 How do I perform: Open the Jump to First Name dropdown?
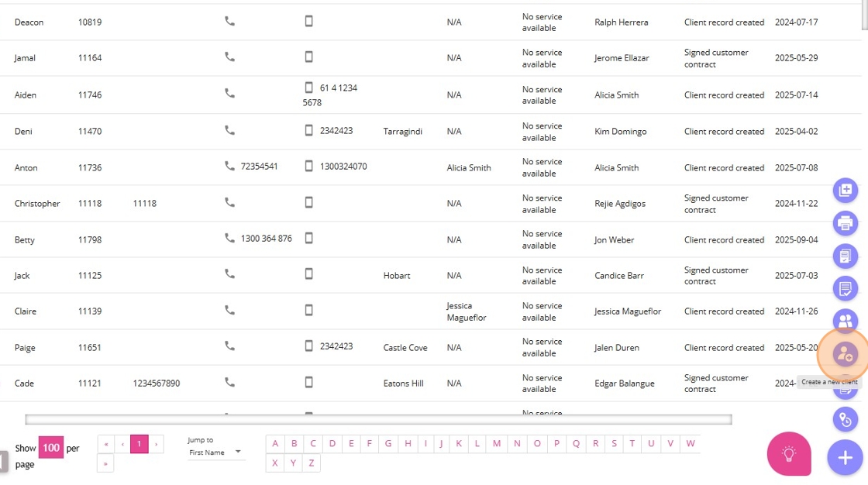pyautogui.click(x=215, y=452)
